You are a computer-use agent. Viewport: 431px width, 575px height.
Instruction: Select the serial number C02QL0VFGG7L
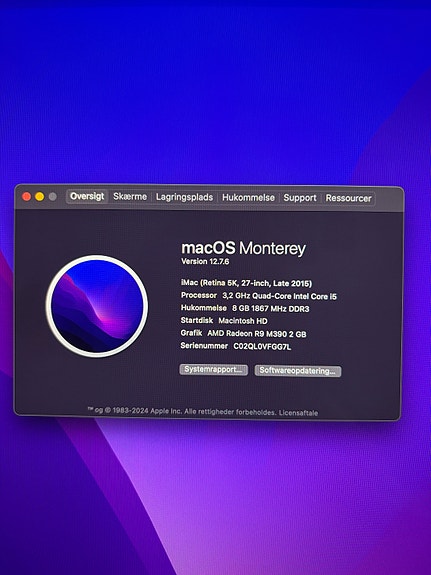[262, 347]
